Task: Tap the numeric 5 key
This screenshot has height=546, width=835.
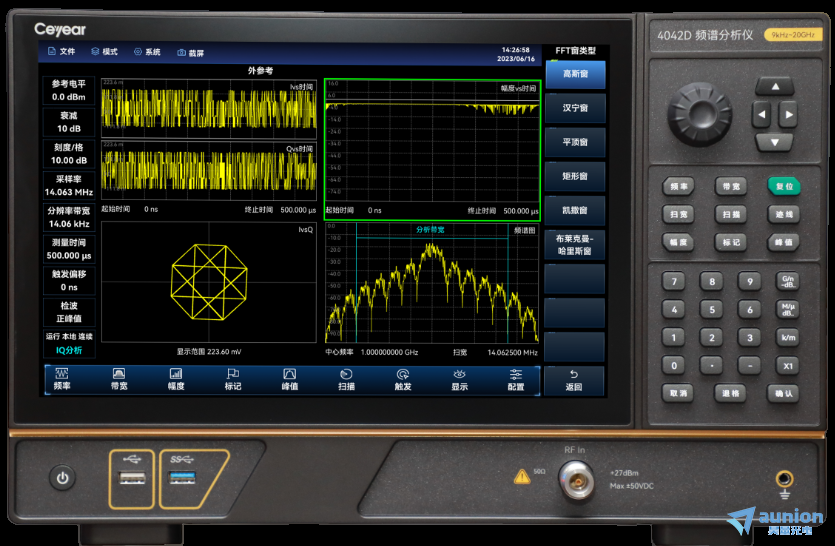Action: pos(711,309)
